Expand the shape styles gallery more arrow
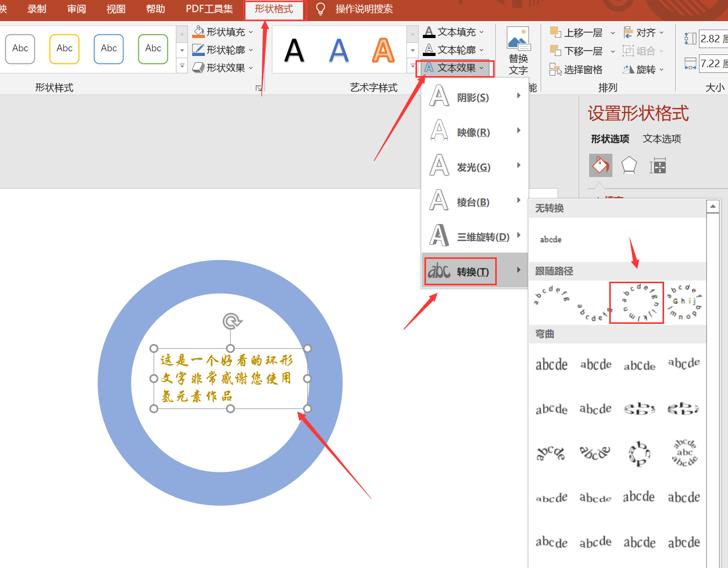728x568 pixels. click(x=182, y=66)
